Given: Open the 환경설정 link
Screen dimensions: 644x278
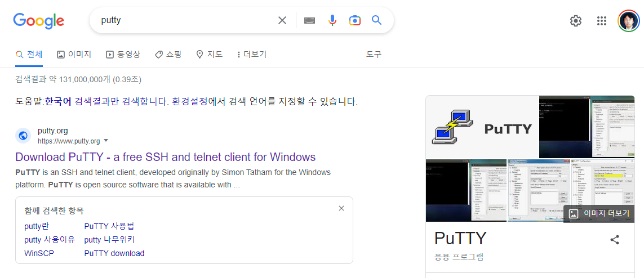Looking at the screenshot, I should tap(189, 101).
